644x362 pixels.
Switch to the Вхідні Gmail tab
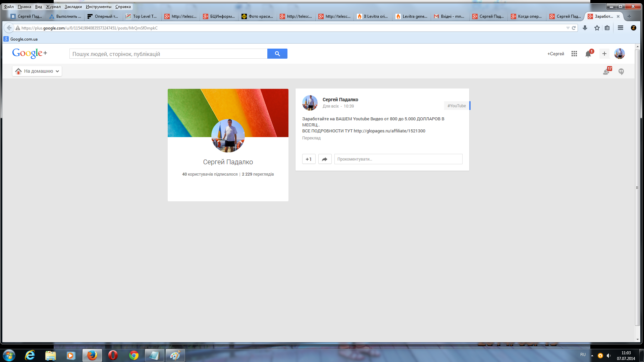(449, 16)
